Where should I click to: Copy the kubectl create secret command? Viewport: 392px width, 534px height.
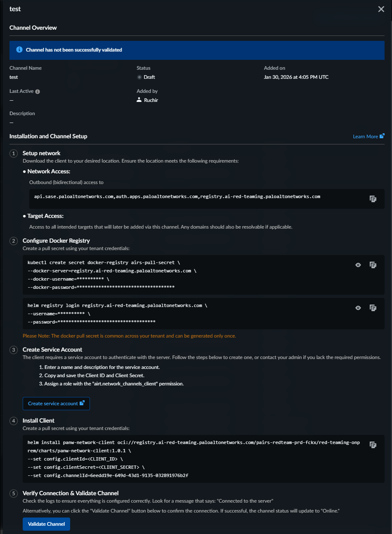point(373,265)
